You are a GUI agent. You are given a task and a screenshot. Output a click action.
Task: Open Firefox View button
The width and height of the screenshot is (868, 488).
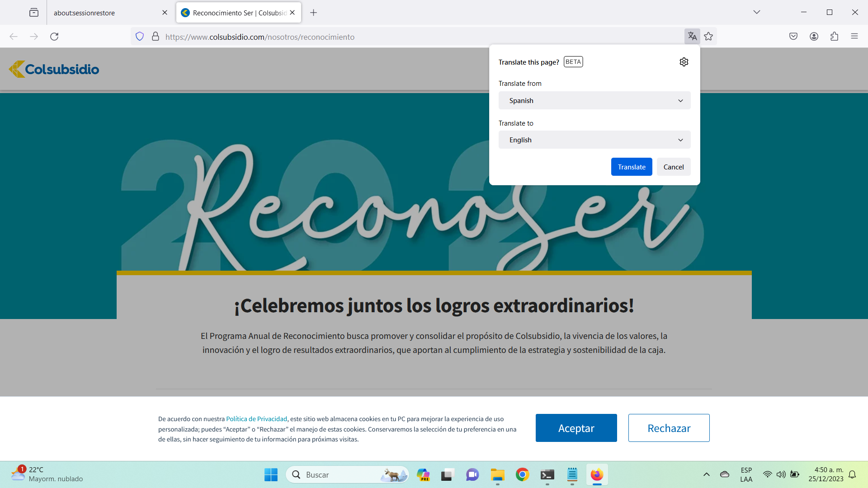(x=34, y=13)
